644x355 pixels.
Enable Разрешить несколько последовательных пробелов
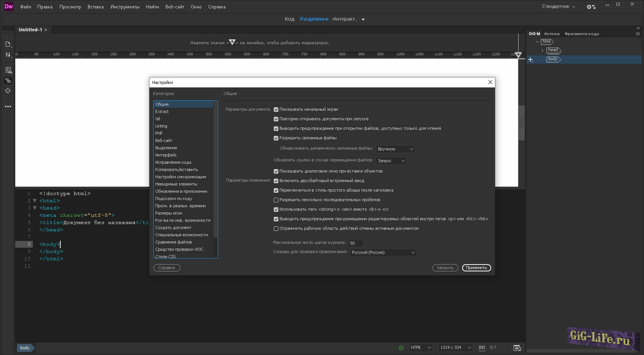point(276,200)
